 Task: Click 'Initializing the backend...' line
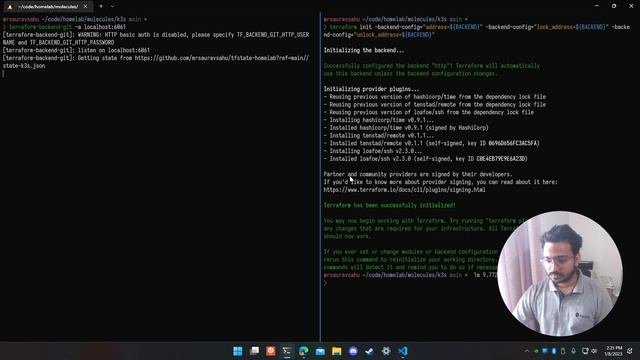(x=364, y=50)
